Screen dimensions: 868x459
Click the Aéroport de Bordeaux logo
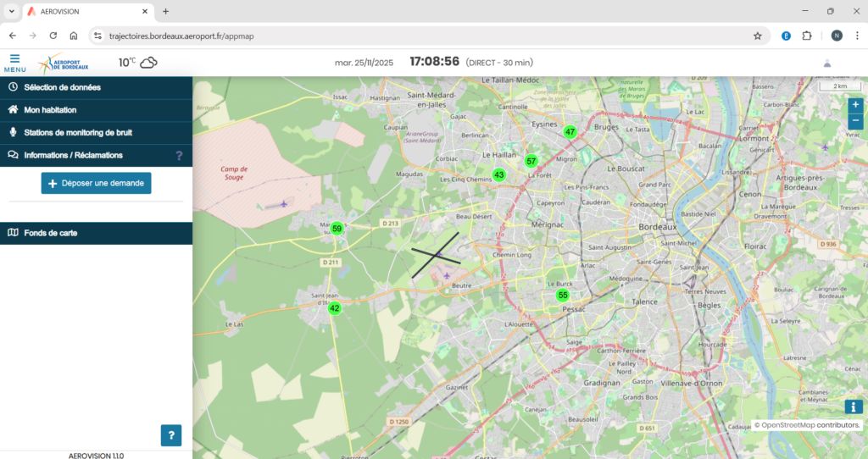(64, 63)
